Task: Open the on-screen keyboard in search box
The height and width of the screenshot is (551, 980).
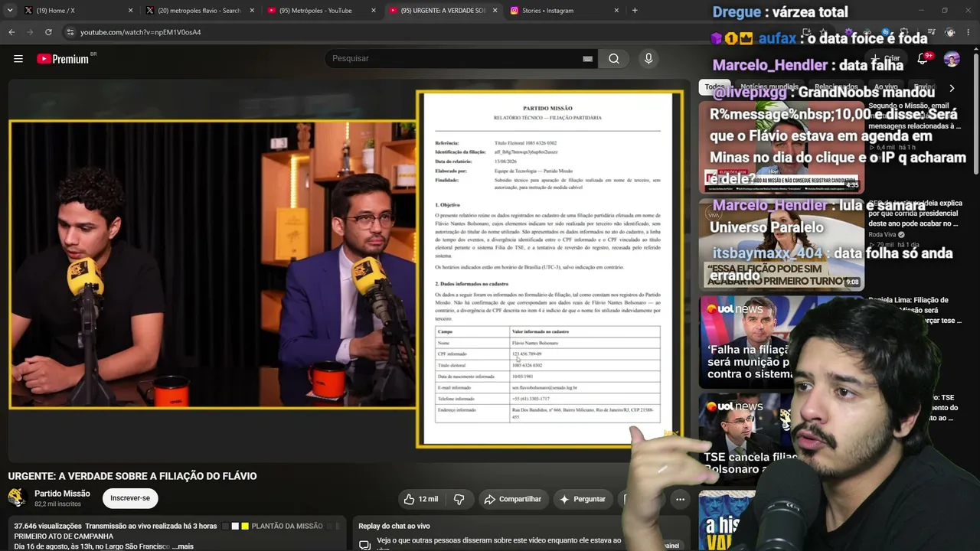Action: click(587, 59)
